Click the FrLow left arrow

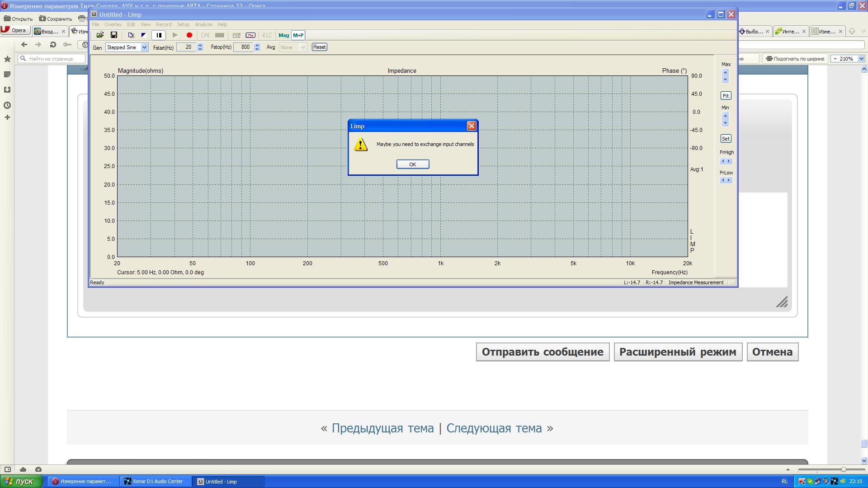click(x=723, y=180)
